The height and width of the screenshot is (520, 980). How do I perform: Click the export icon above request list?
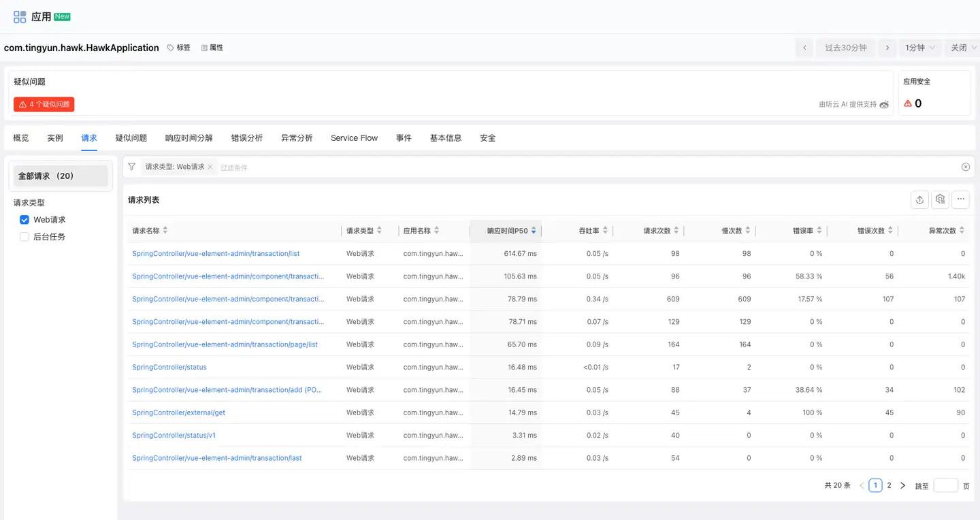coord(919,199)
